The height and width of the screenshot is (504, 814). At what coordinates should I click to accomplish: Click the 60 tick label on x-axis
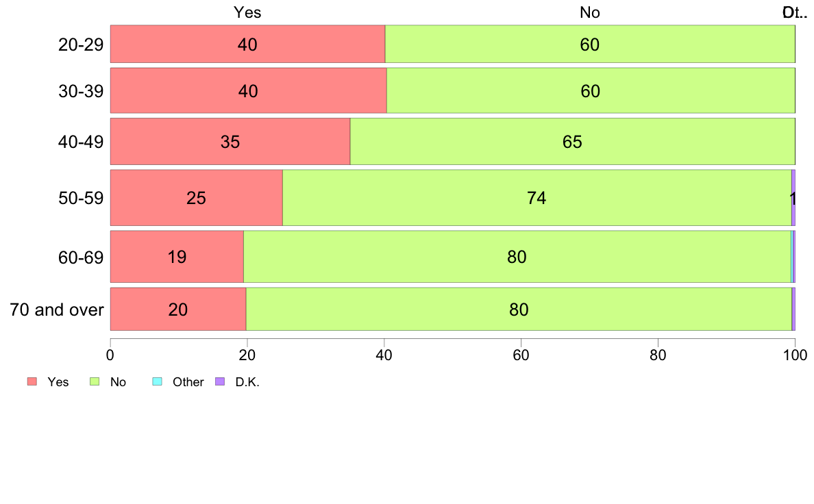tap(521, 355)
